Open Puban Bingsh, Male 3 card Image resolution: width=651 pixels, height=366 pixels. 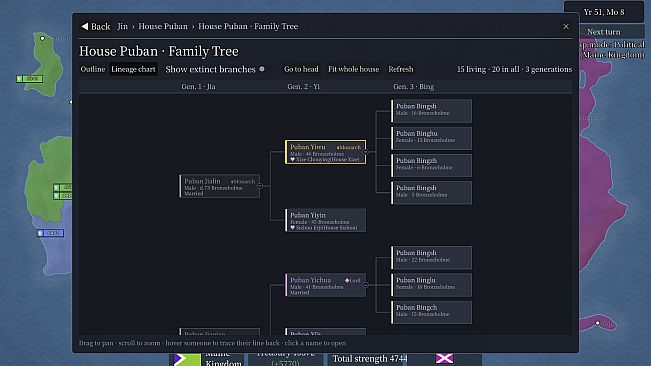pos(431,193)
